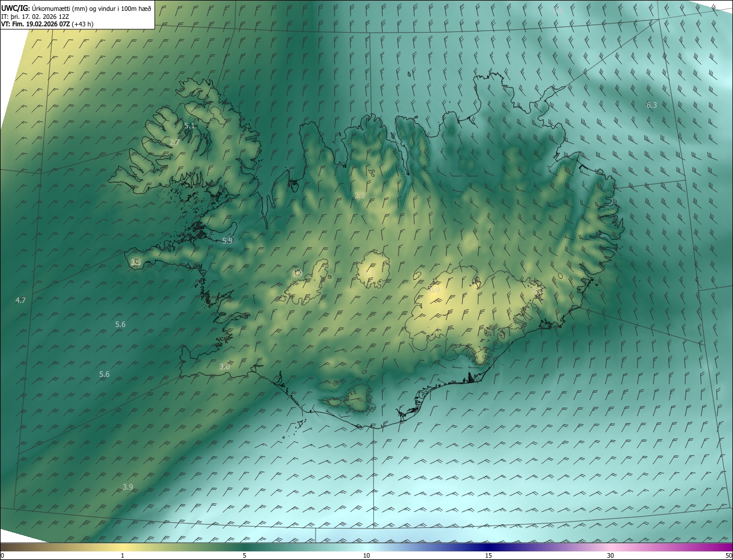
Task: Click the '10' tick on the color scale
Action: [x=366, y=555]
